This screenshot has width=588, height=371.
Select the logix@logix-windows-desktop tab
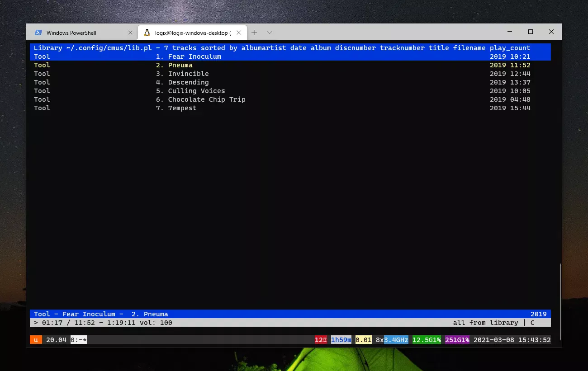point(192,33)
